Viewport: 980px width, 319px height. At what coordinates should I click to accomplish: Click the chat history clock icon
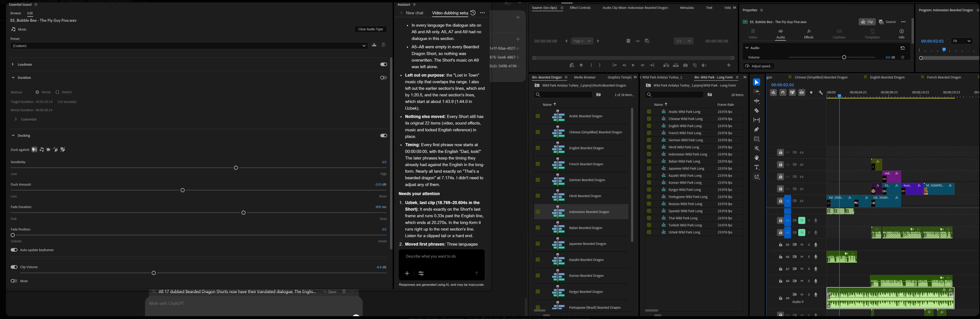(473, 13)
